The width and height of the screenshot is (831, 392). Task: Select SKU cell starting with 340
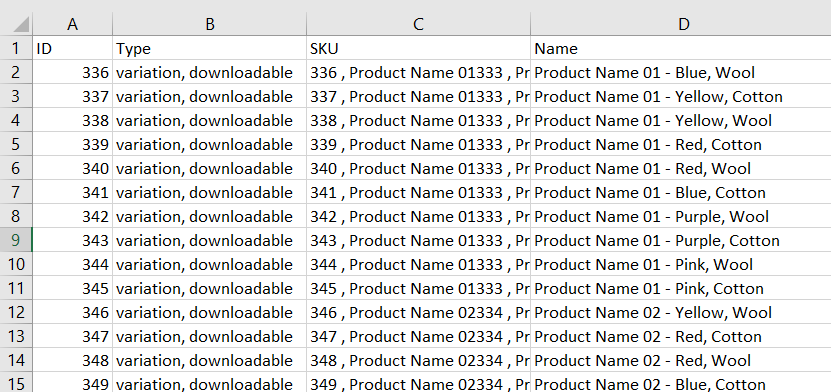point(418,168)
